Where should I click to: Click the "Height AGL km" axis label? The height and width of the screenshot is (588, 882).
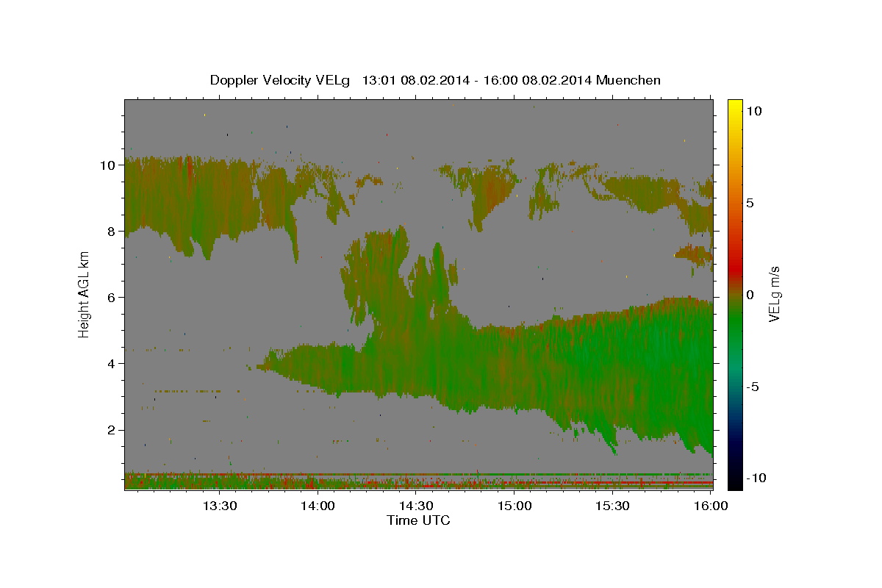(85, 293)
